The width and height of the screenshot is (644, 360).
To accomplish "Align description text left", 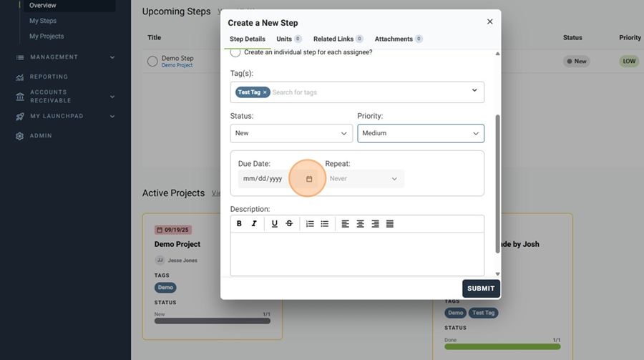I will 346,223.
